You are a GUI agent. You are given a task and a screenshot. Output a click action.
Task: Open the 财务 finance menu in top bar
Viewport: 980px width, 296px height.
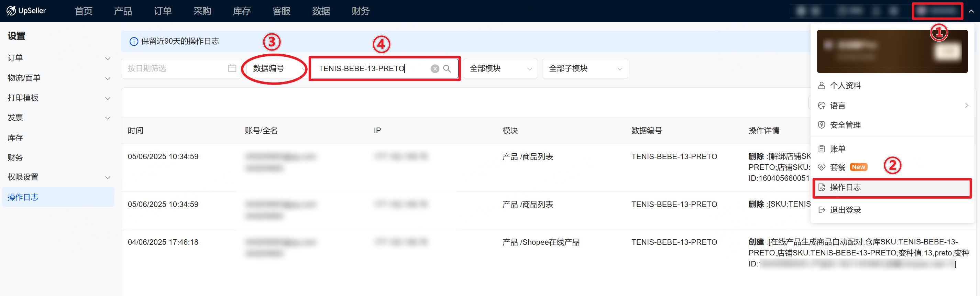360,11
